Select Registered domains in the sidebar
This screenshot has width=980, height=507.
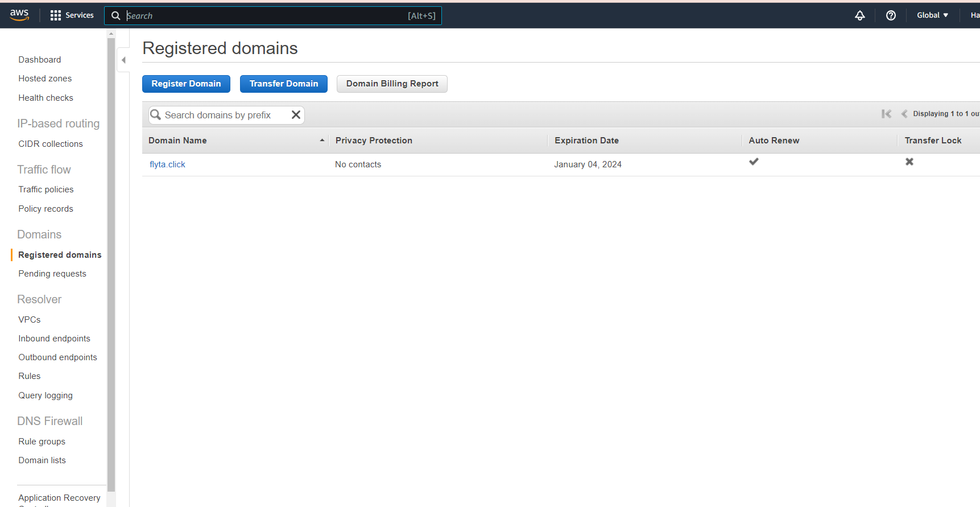click(x=60, y=255)
